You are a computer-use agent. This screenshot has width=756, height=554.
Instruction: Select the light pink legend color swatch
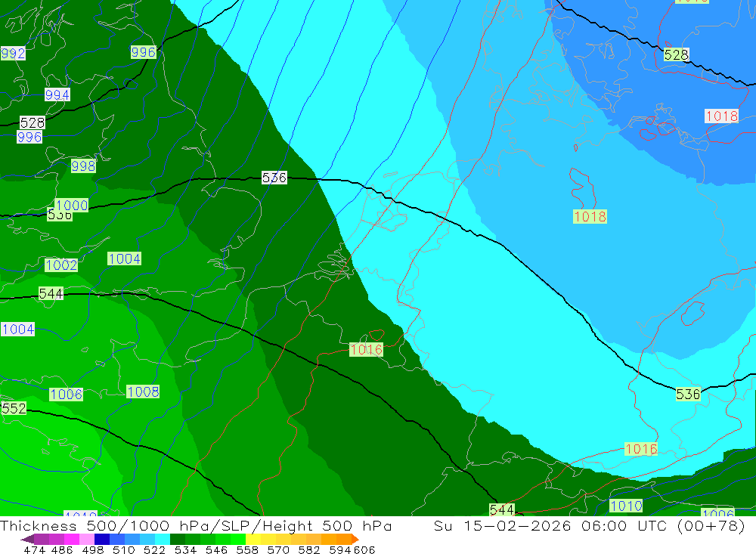click(x=87, y=539)
